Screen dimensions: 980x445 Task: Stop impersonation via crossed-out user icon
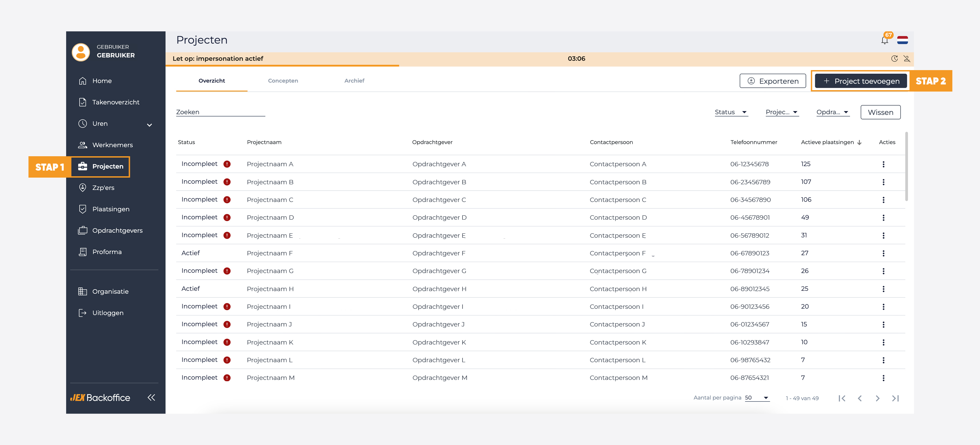pyautogui.click(x=907, y=58)
